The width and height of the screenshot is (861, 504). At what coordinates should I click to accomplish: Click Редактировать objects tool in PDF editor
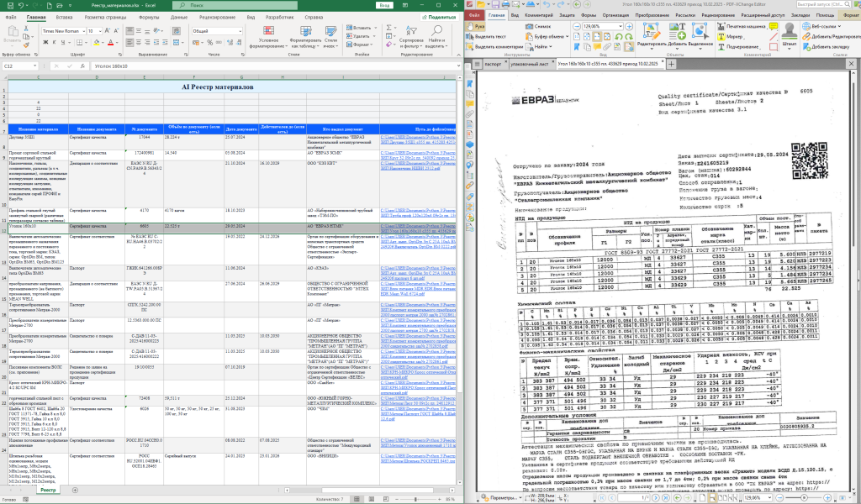(x=651, y=36)
